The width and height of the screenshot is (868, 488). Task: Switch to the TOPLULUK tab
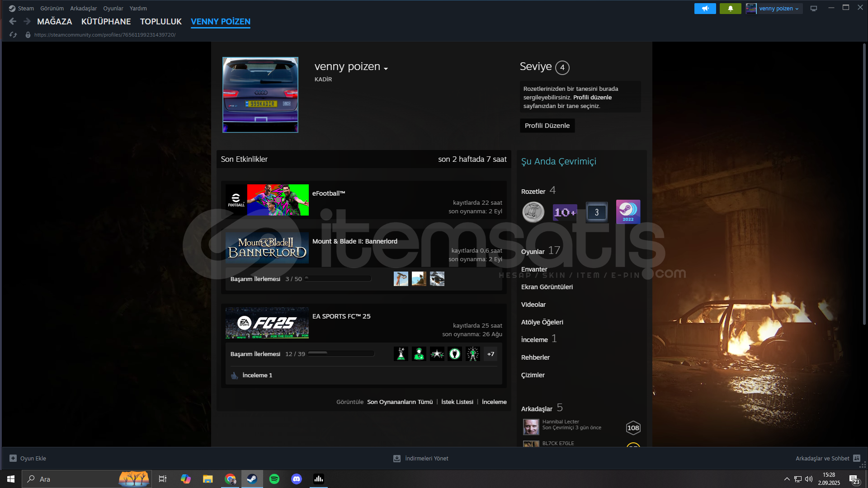click(161, 22)
